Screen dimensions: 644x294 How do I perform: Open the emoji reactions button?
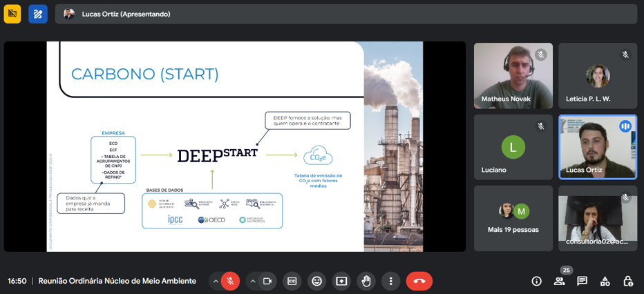[316, 282]
